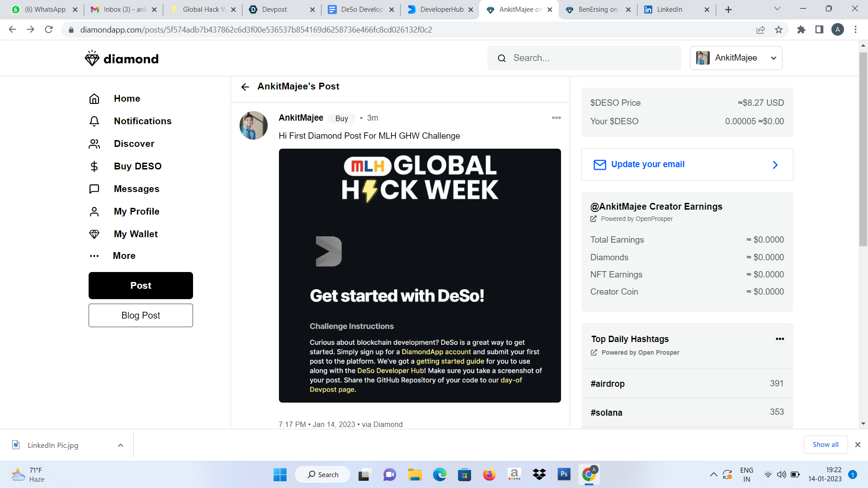Click the Messages chat bubble icon

pos(94,189)
